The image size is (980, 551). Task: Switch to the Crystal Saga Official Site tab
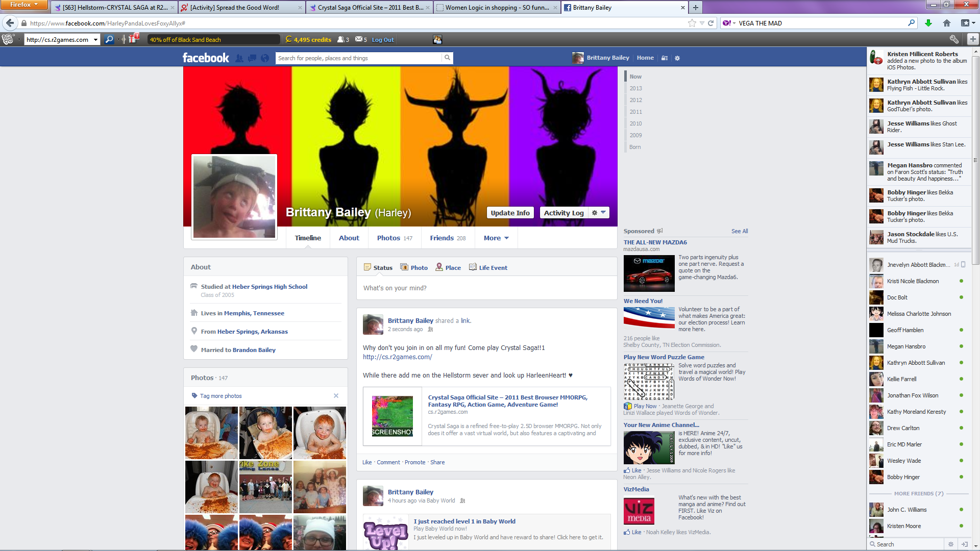coord(370,8)
